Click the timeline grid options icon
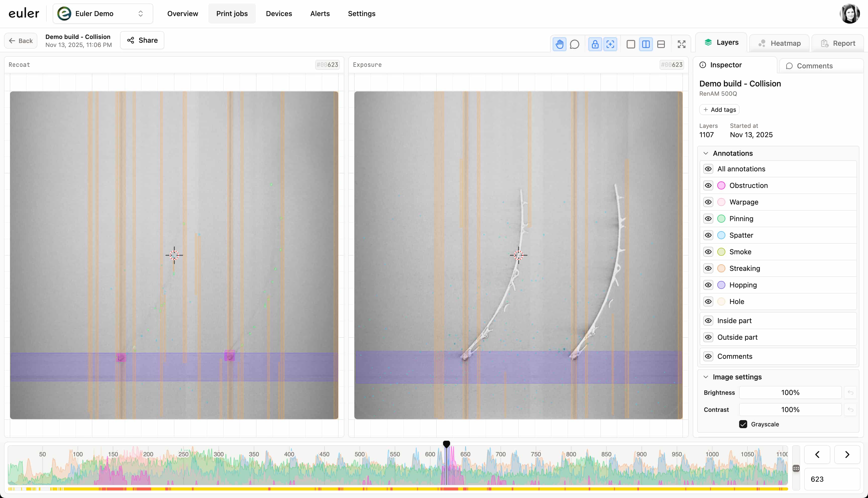This screenshot has height=498, width=868. [x=796, y=468]
